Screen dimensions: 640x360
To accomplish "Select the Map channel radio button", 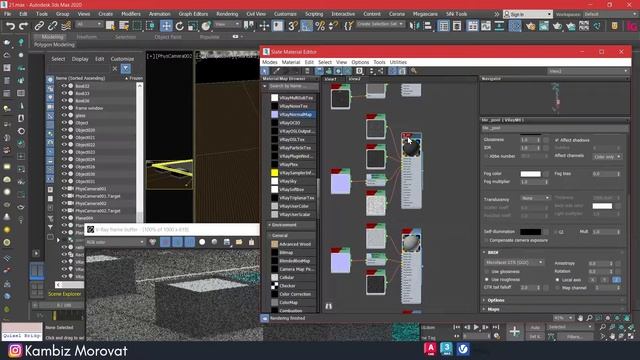I will pyautogui.click(x=558, y=288).
